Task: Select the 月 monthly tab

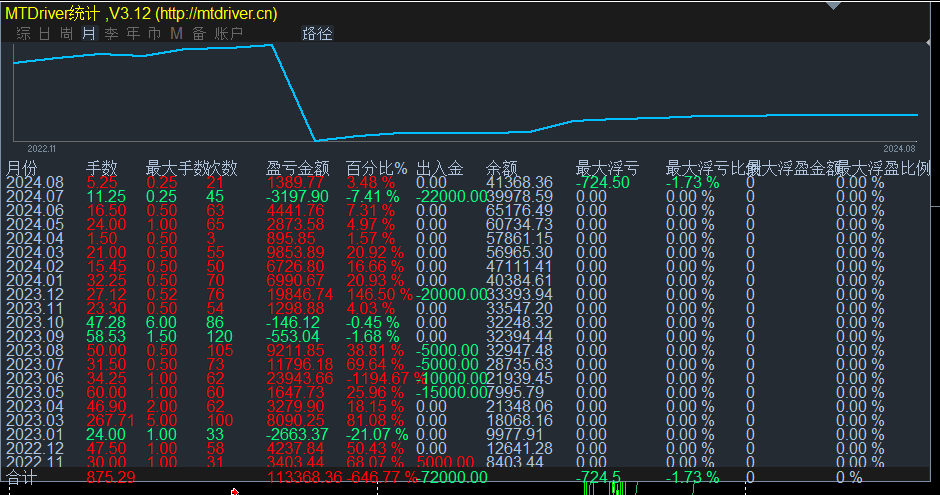Action: [89, 34]
